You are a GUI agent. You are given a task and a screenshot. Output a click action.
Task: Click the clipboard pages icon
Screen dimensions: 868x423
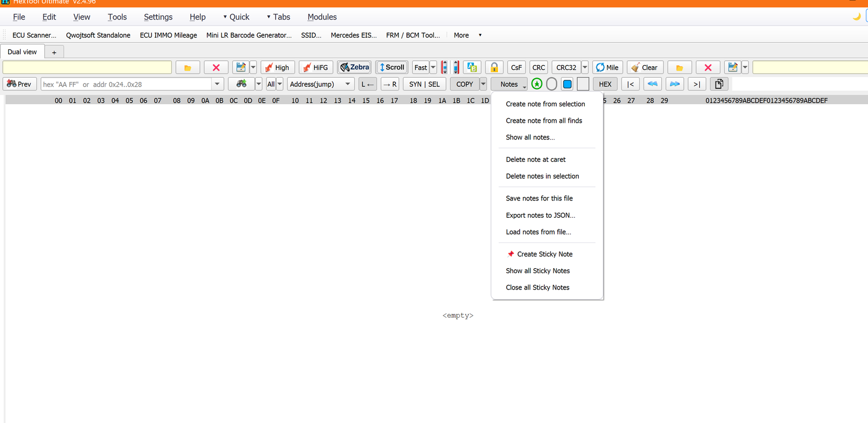tap(719, 84)
